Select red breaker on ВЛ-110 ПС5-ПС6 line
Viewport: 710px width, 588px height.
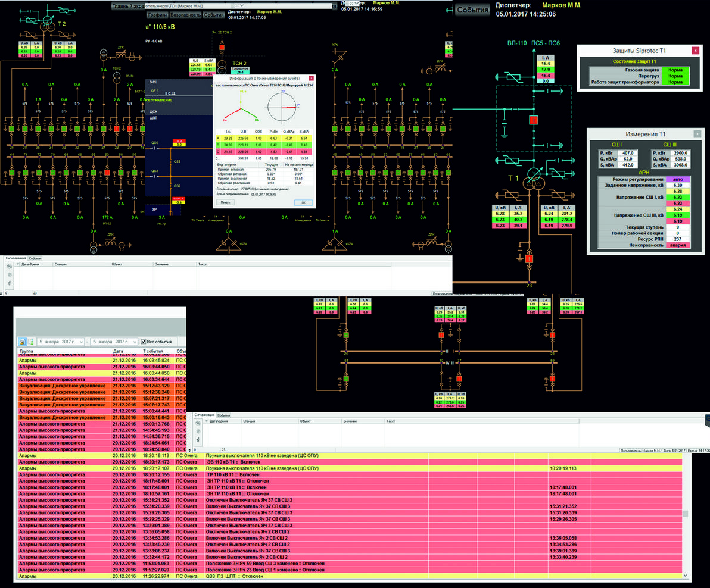pyautogui.click(x=534, y=120)
